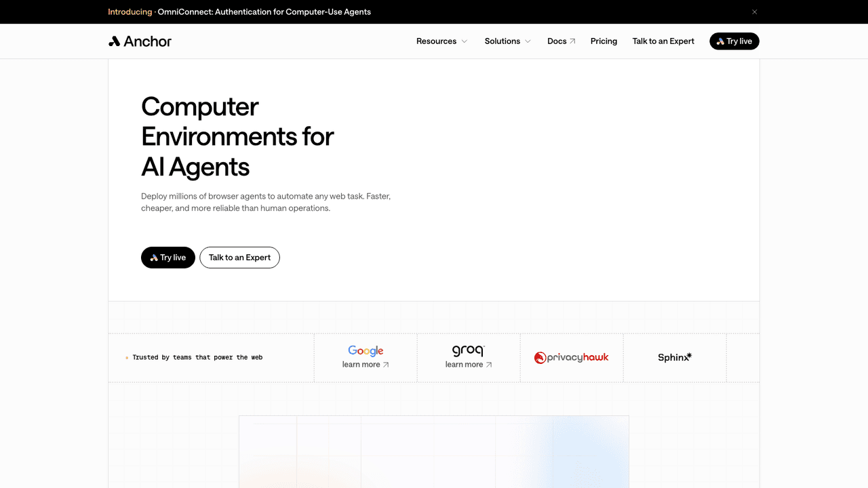Click the arrow icon beside Docs

[x=572, y=41]
